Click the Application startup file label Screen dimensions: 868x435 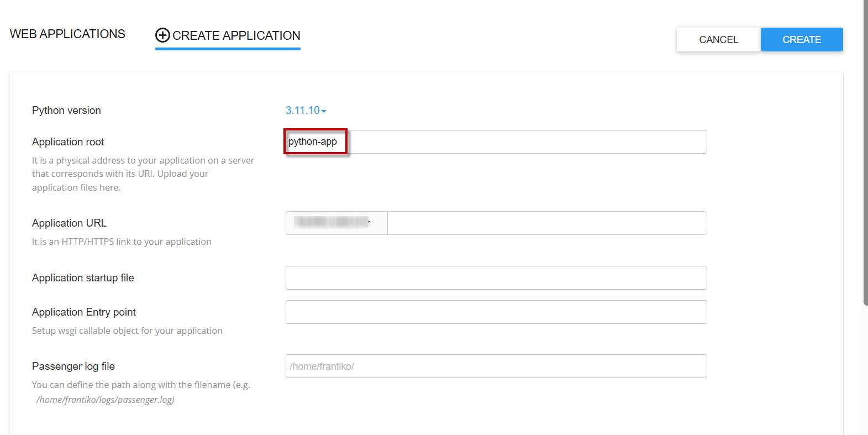click(x=83, y=277)
